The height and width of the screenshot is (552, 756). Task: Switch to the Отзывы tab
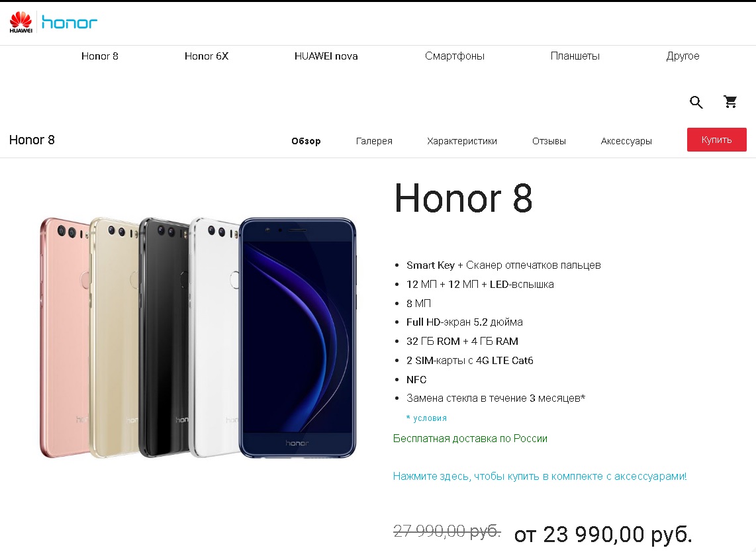pos(549,141)
